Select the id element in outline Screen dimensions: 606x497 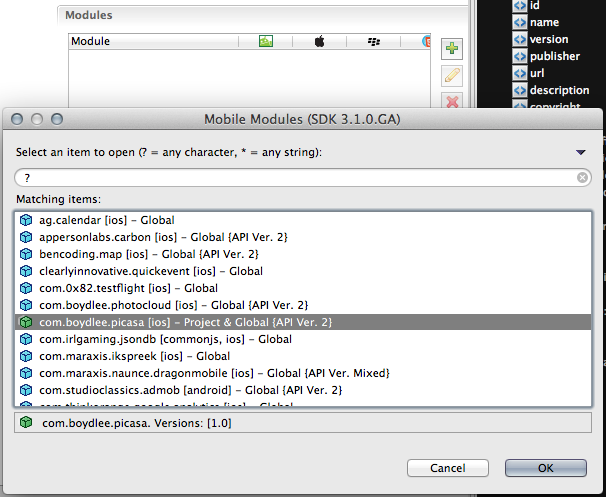535,5
